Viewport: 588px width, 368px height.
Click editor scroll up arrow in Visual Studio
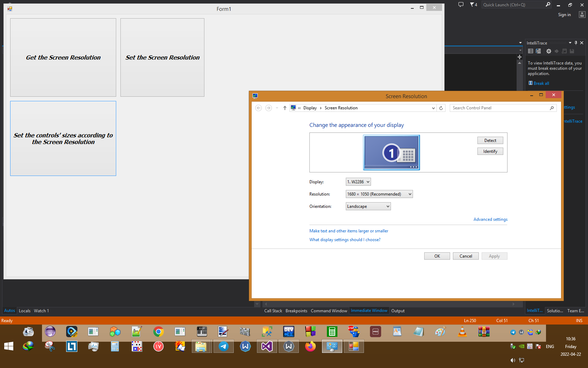pyautogui.click(x=519, y=63)
